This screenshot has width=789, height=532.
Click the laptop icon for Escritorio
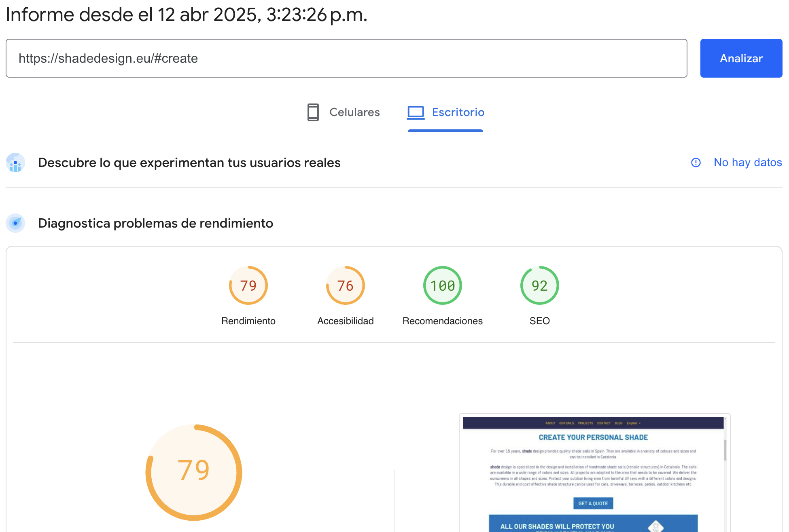[416, 112]
